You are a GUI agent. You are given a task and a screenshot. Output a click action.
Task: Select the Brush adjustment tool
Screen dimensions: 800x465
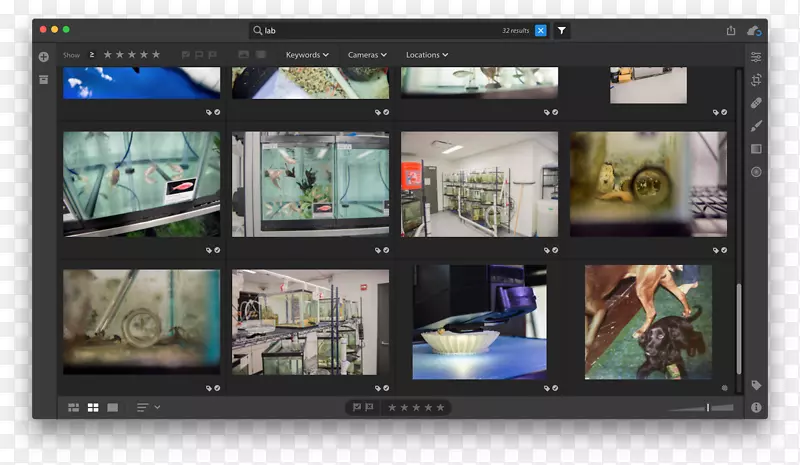(x=756, y=126)
